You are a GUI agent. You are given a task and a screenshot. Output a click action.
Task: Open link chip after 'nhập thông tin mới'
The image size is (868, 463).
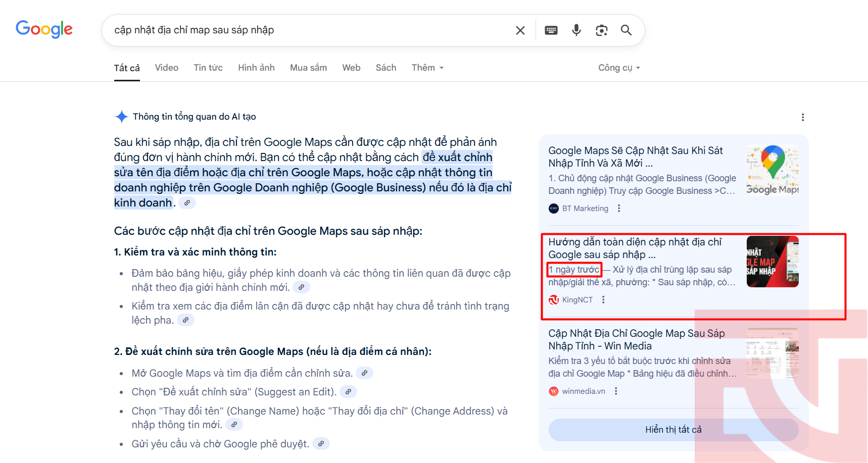tap(234, 425)
